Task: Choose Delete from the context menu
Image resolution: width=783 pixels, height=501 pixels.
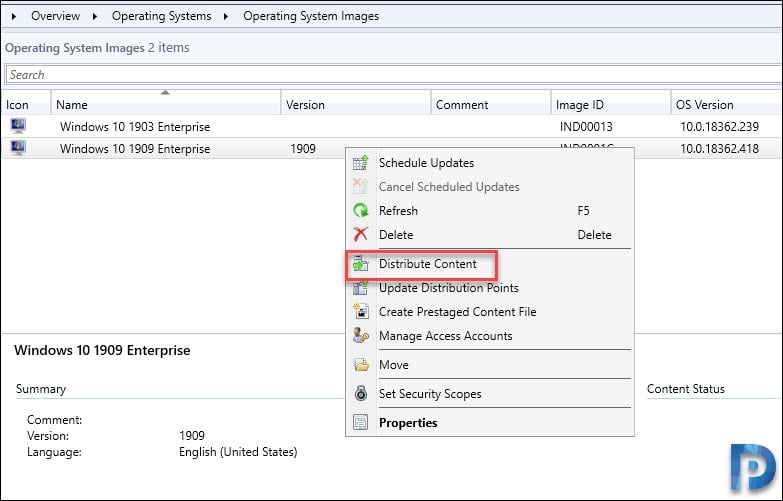Action: coord(490,235)
